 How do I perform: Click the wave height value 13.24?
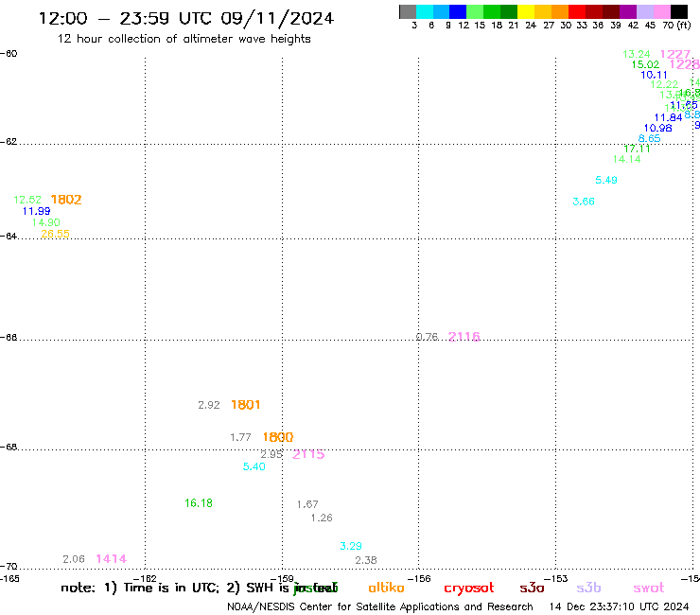click(637, 54)
